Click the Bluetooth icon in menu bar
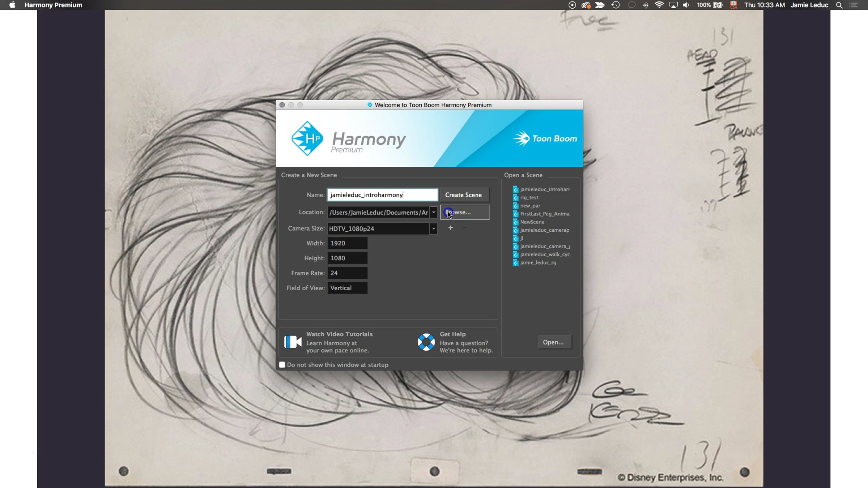This screenshot has height=488, width=868. [646, 5]
